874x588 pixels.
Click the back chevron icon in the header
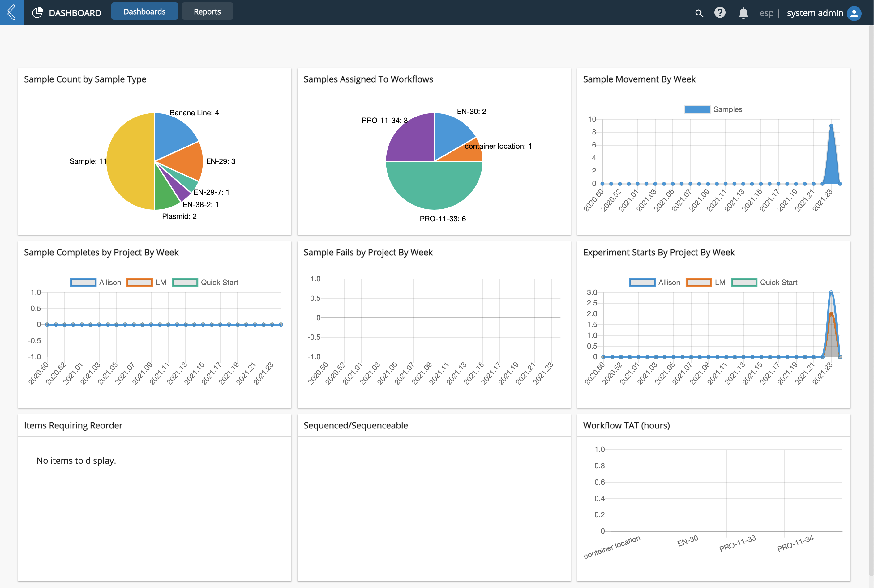(12, 12)
